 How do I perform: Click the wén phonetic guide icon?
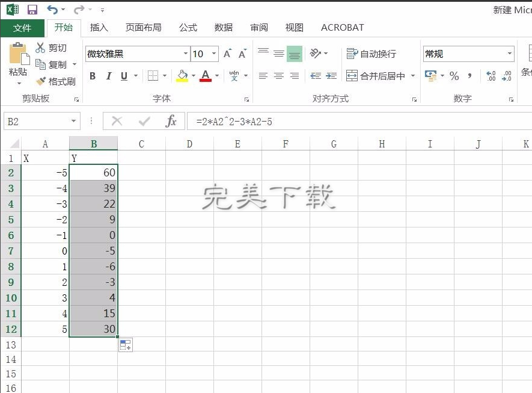tap(234, 76)
